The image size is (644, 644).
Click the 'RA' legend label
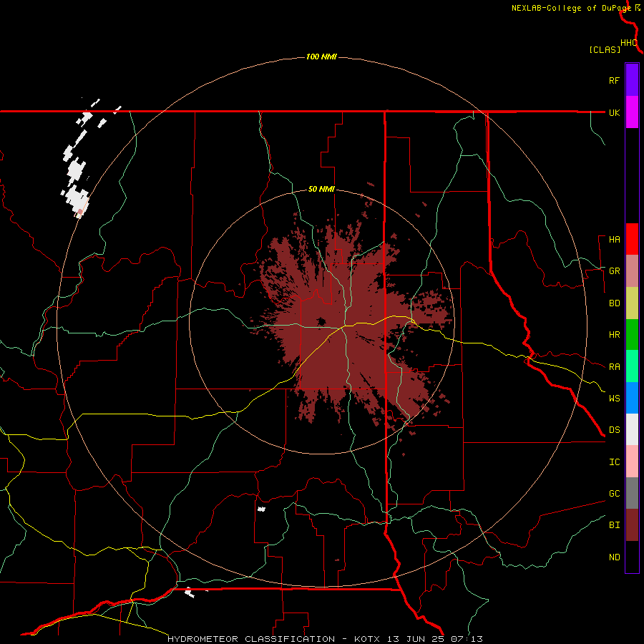point(614,367)
